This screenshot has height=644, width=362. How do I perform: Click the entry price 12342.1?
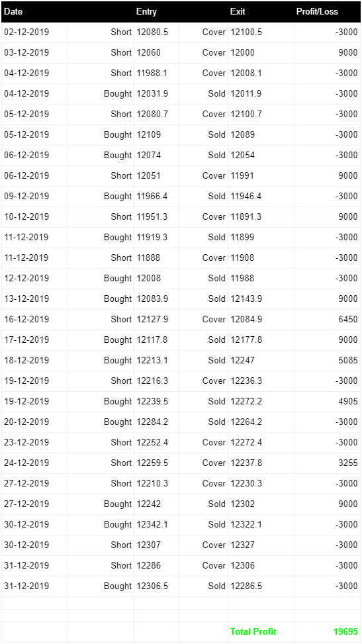(152, 524)
